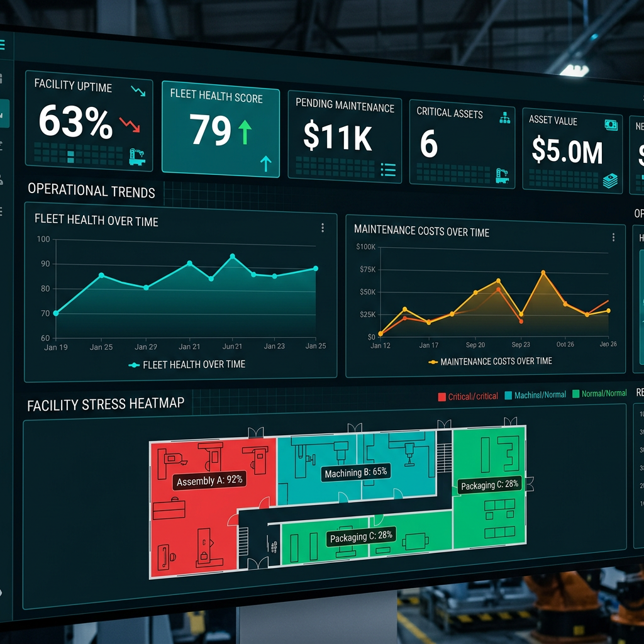The width and height of the screenshot is (644, 644).
Task: Click the robot arm icon in Facility Uptime card
Action: [x=136, y=156]
